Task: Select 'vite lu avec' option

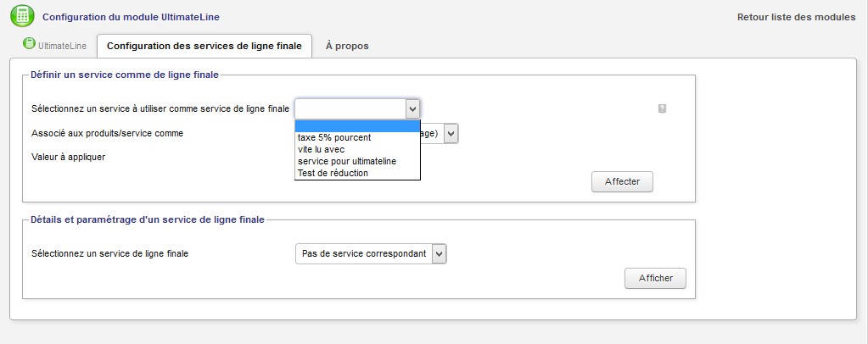Action: [321, 149]
